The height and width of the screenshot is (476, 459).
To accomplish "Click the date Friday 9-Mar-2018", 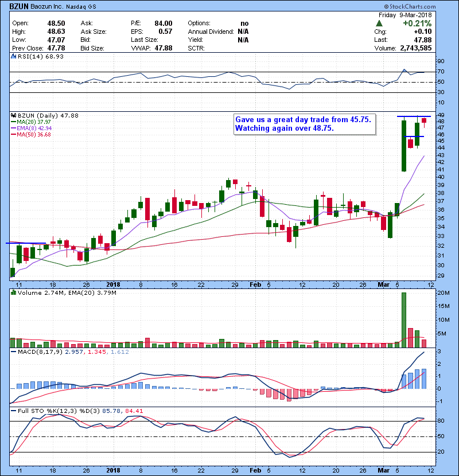I will (405, 15).
